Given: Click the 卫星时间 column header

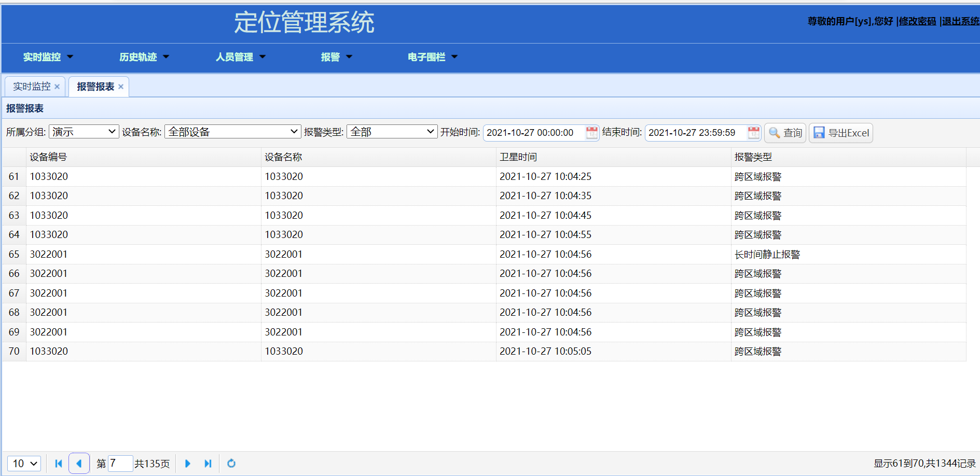Looking at the screenshot, I should tap(613, 157).
